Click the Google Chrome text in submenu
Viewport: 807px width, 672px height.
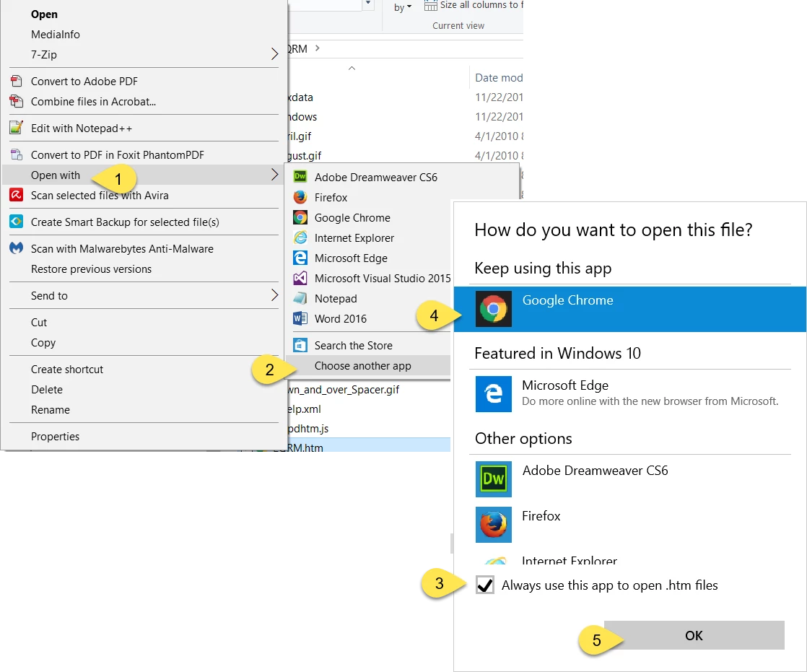pos(352,218)
